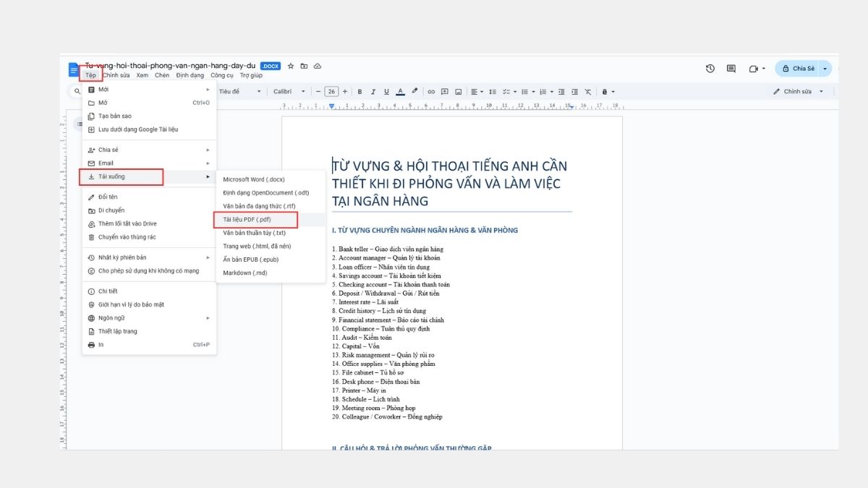Viewport: 868px width, 488px height.
Task: Open the Calibri font dropdown
Action: tap(289, 92)
